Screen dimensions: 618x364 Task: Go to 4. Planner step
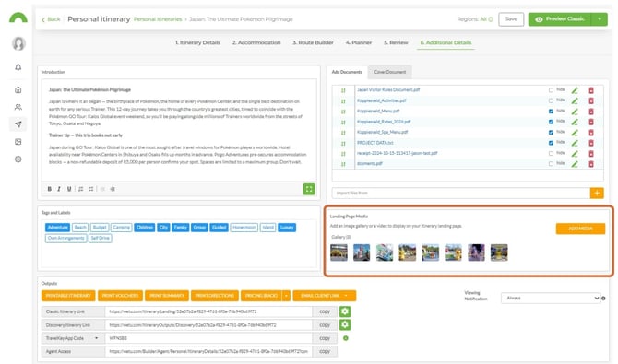pos(359,42)
